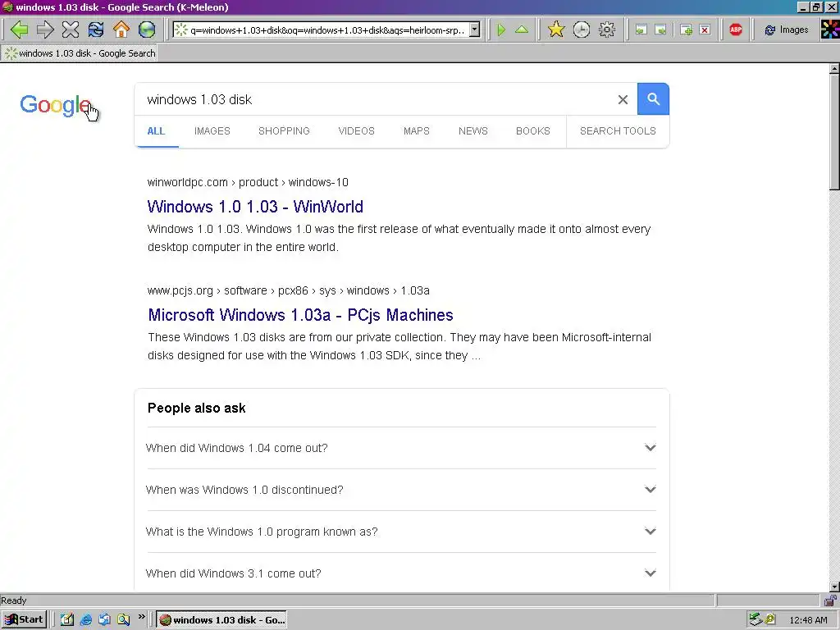Click the address URL field
The width and height of the screenshot is (840, 630).
tap(326, 30)
